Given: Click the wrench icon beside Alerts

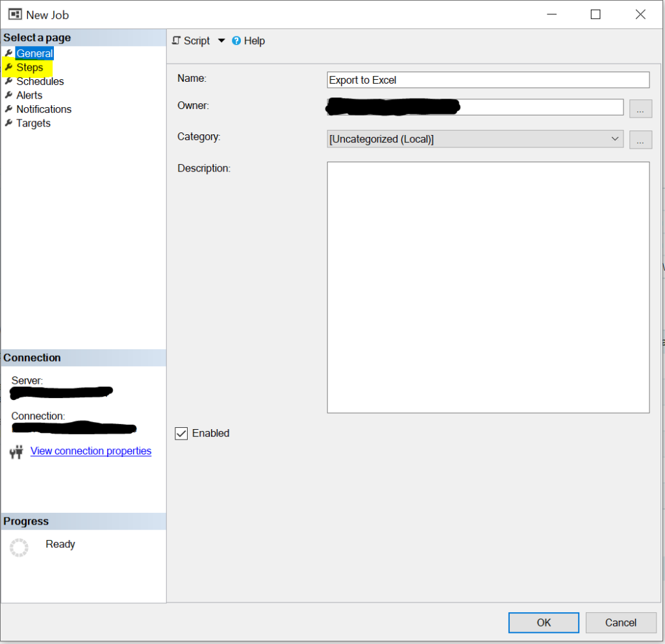Looking at the screenshot, I should pos(8,95).
